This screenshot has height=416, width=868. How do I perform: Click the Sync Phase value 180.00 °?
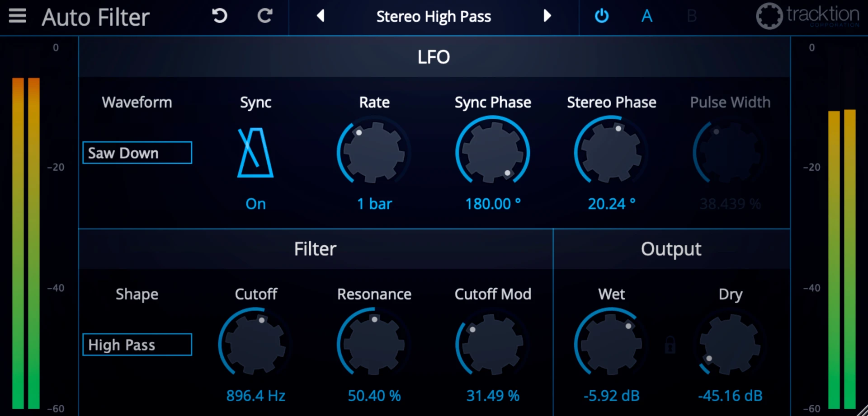(x=493, y=204)
